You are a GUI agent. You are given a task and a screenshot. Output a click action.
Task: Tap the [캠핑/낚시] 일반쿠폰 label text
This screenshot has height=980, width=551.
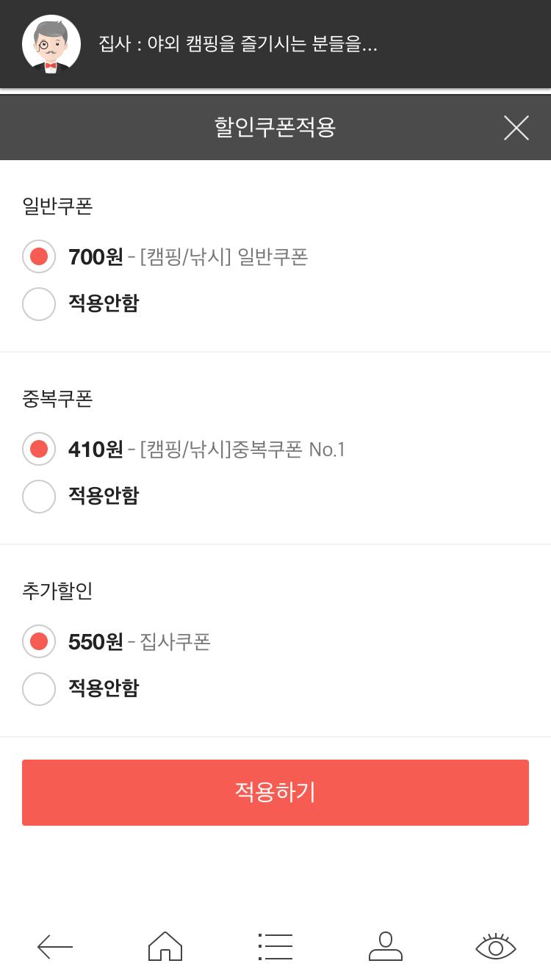coord(223,257)
